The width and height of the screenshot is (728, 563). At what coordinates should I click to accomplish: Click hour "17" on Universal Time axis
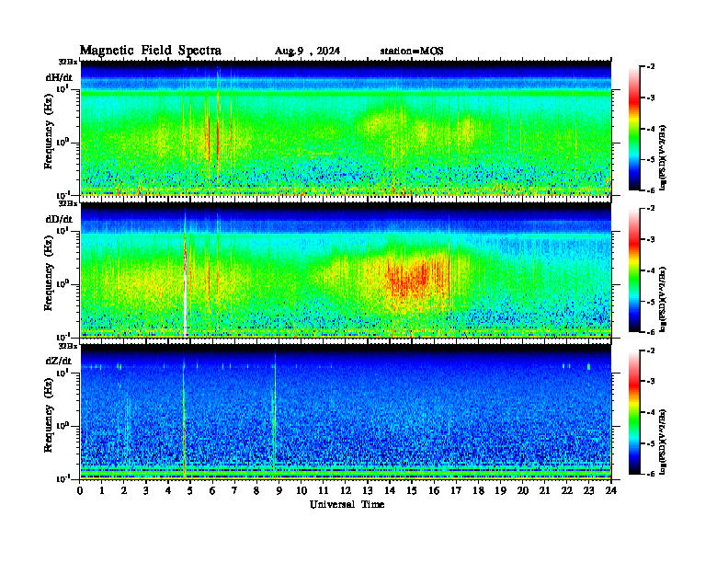pos(456,490)
